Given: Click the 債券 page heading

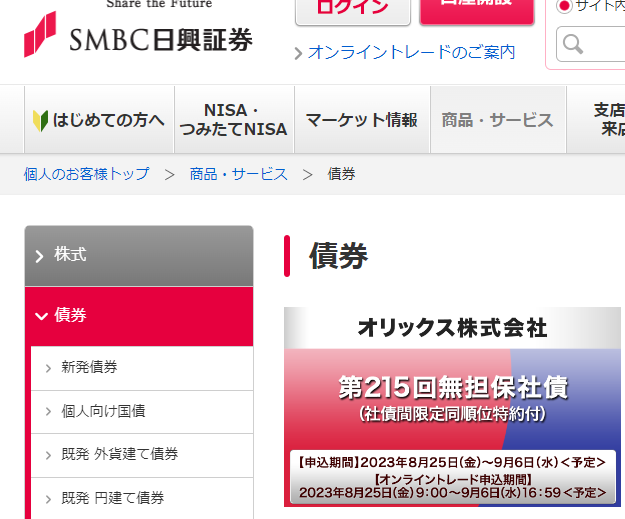Looking at the screenshot, I should [338, 256].
